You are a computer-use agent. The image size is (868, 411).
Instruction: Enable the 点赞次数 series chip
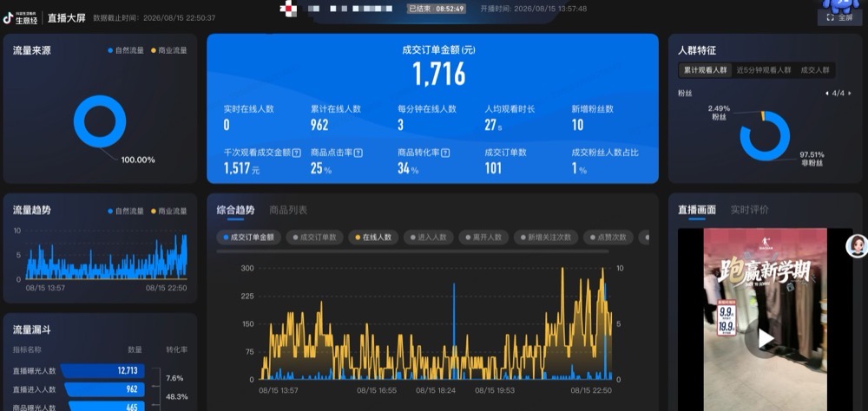tap(608, 238)
